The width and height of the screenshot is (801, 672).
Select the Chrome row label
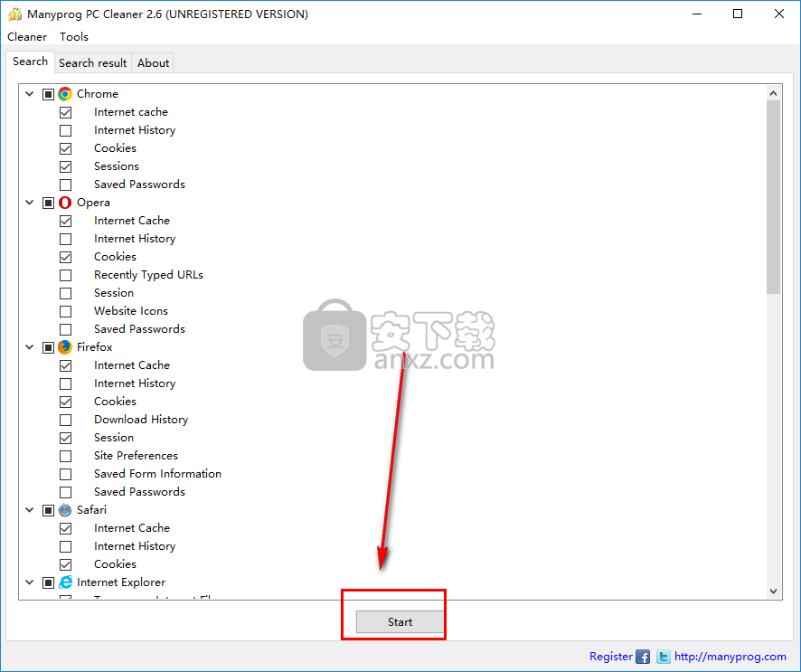(x=98, y=94)
